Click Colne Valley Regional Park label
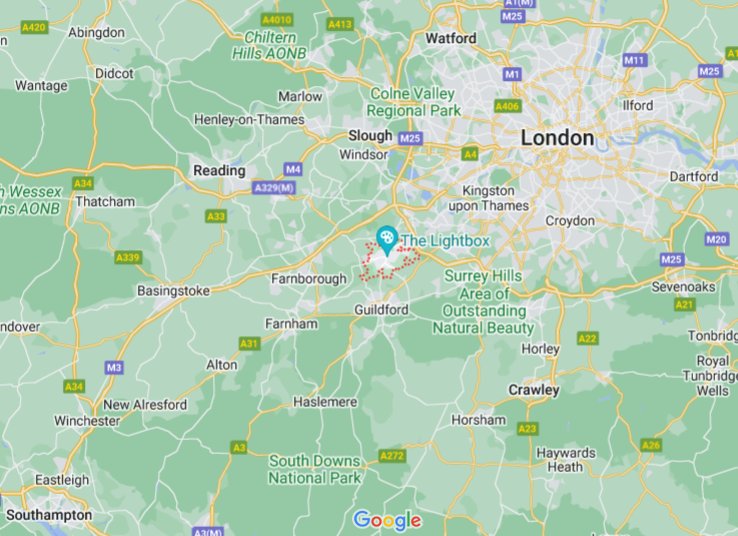 (414, 102)
